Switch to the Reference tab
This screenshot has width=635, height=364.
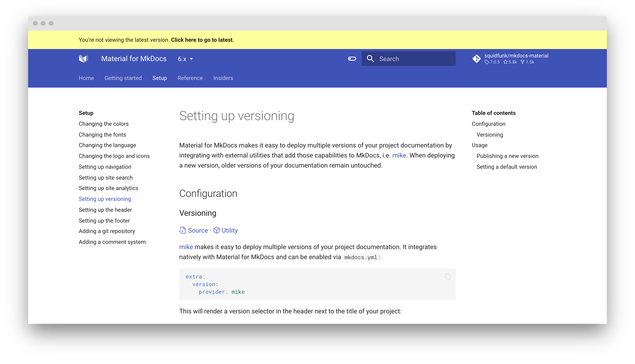click(x=190, y=78)
